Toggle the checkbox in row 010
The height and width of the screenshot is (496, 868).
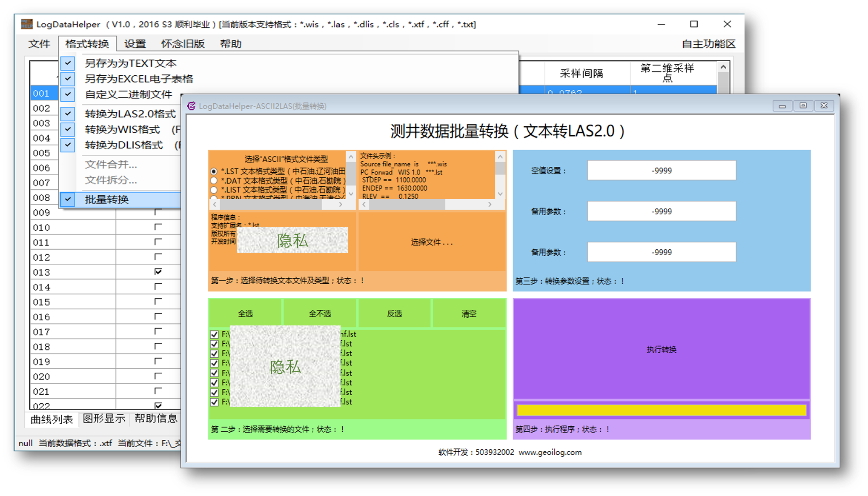point(158,227)
